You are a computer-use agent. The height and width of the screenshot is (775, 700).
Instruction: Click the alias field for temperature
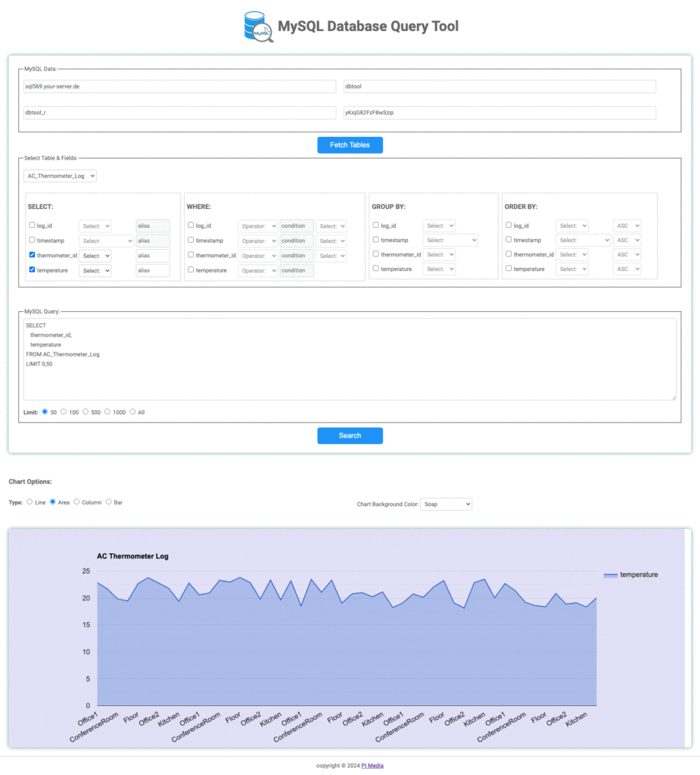153,270
